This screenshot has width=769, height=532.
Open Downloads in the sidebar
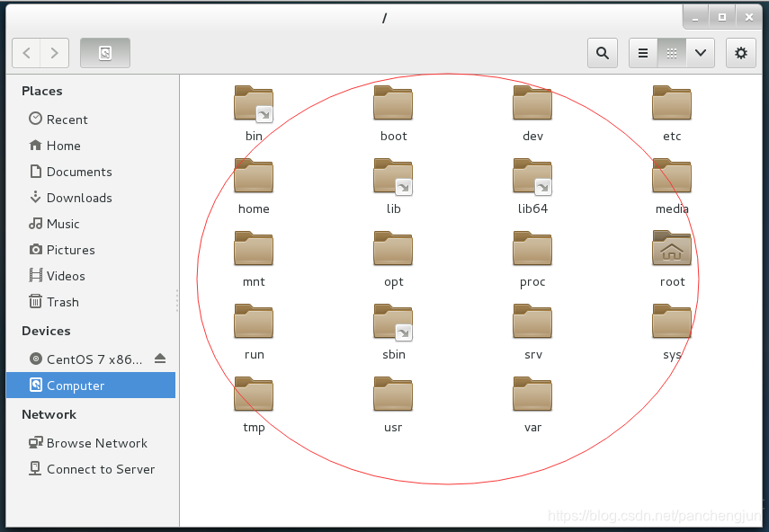pyautogui.click(x=91, y=198)
